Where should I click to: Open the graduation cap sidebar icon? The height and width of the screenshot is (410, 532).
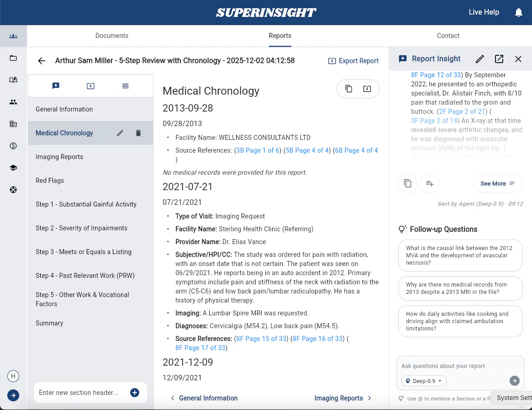pyautogui.click(x=13, y=168)
